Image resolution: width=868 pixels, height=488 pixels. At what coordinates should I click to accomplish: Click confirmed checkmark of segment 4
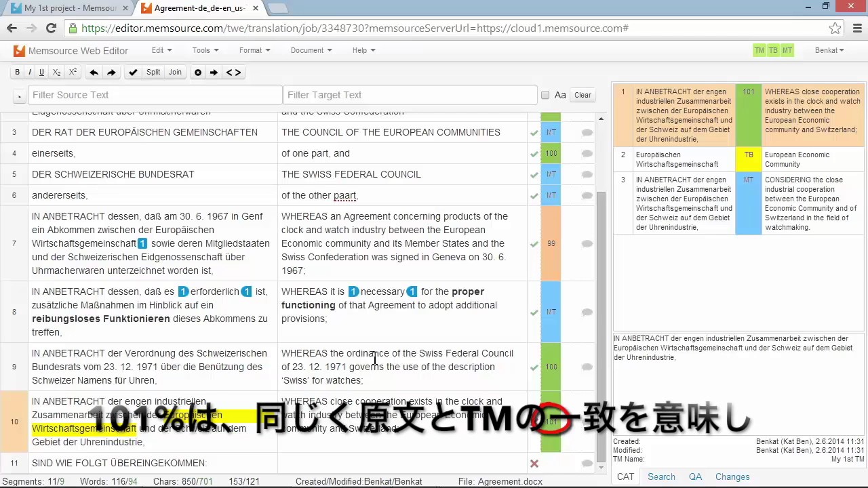point(534,154)
